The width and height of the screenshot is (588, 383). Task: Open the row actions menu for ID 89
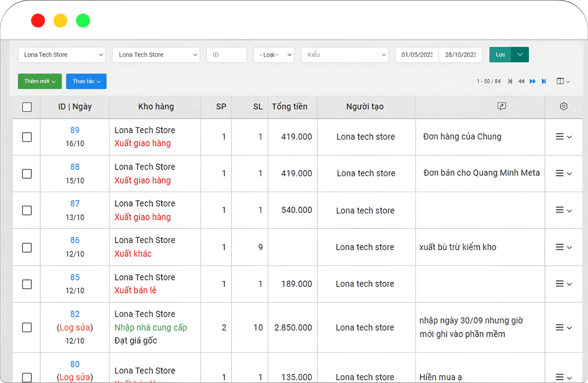(x=563, y=137)
